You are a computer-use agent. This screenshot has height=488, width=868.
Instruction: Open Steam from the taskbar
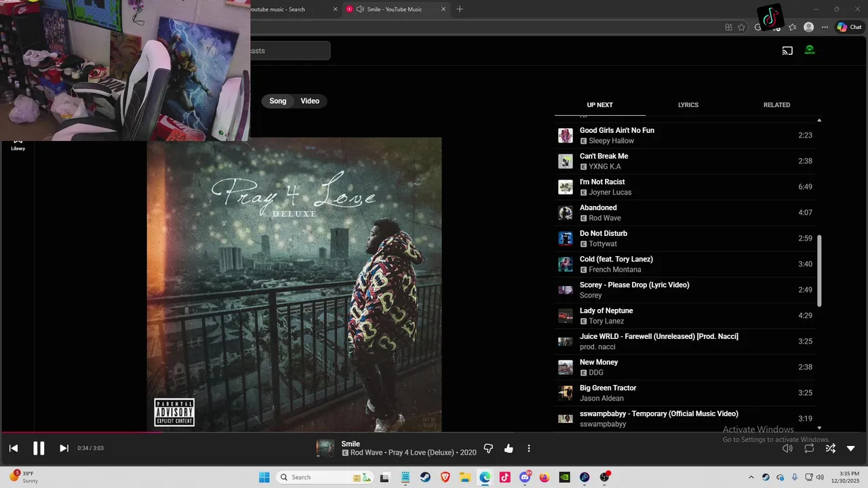(425, 477)
